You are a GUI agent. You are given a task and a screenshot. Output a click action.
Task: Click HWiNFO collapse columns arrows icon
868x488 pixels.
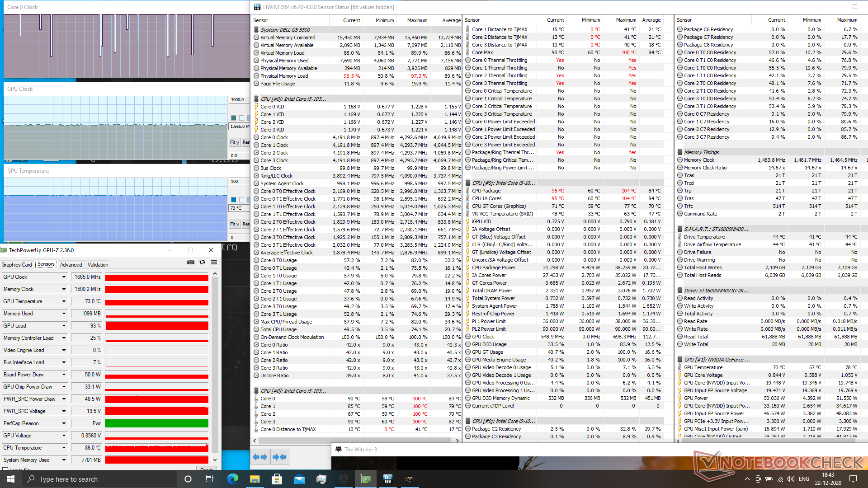(x=279, y=457)
